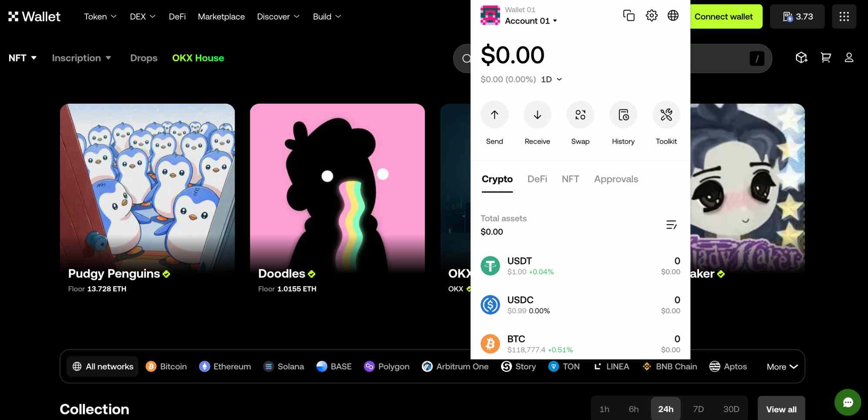This screenshot has height=420, width=868.
Task: Switch to the Approvals tab
Action: [616, 179]
